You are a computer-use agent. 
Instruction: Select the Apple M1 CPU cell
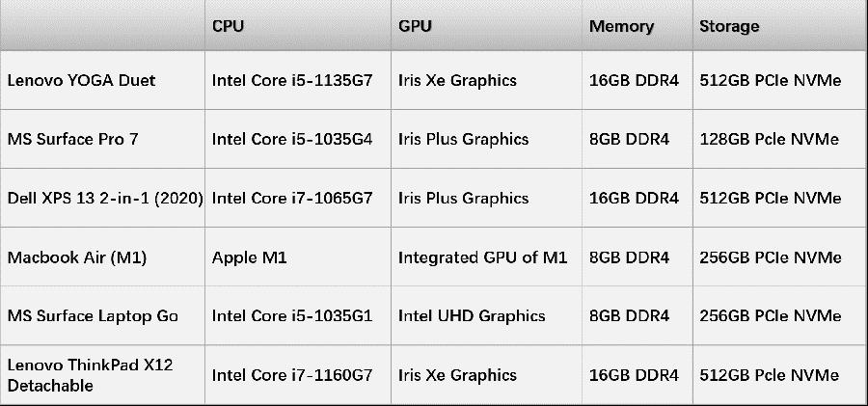(250, 257)
